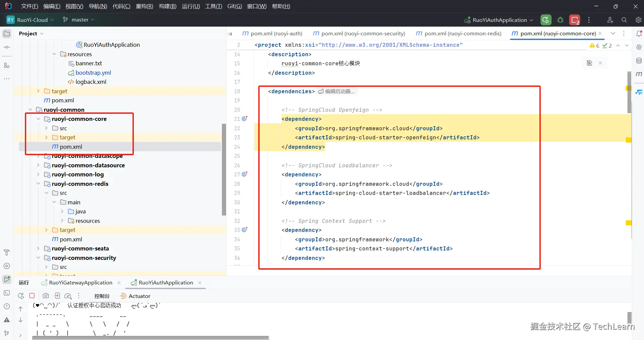This screenshot has width=644, height=340.
Task: Click the 编辑启动器... inlay link
Action: pos(336,91)
